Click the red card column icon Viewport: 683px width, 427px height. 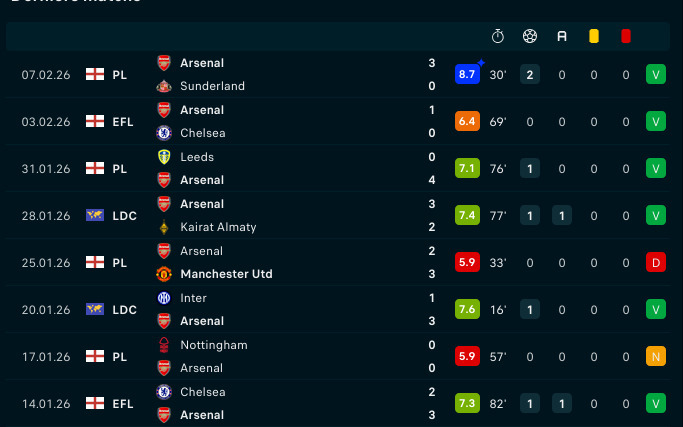tap(626, 37)
